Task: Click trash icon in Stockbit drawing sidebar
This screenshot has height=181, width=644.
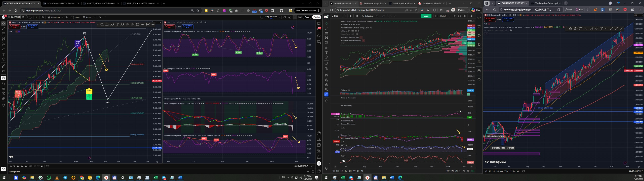Action: click(326, 101)
